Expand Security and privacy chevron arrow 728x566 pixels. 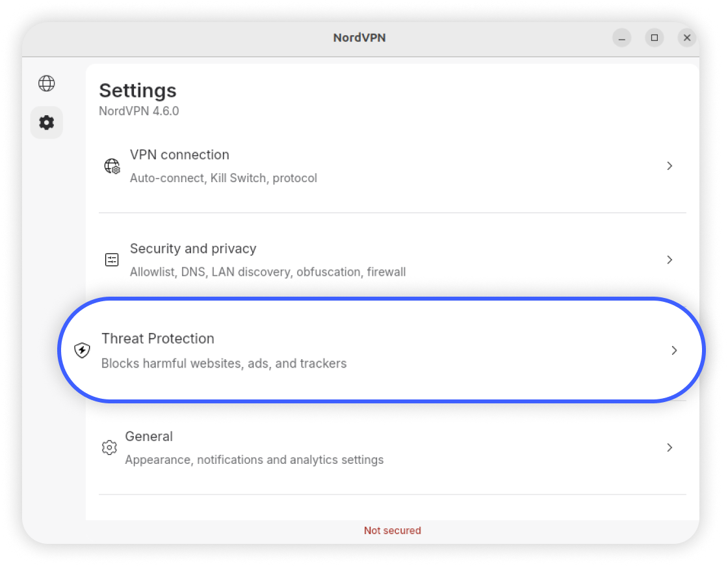click(669, 260)
